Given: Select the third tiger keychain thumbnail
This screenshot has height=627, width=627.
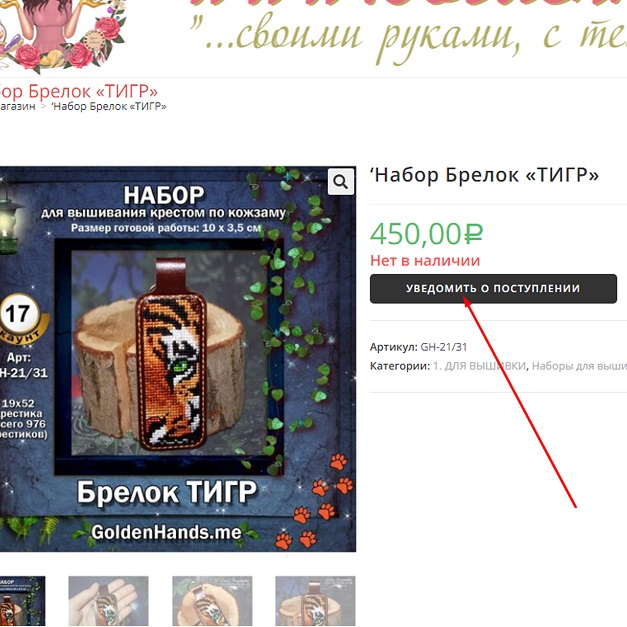Looking at the screenshot, I should [212, 601].
